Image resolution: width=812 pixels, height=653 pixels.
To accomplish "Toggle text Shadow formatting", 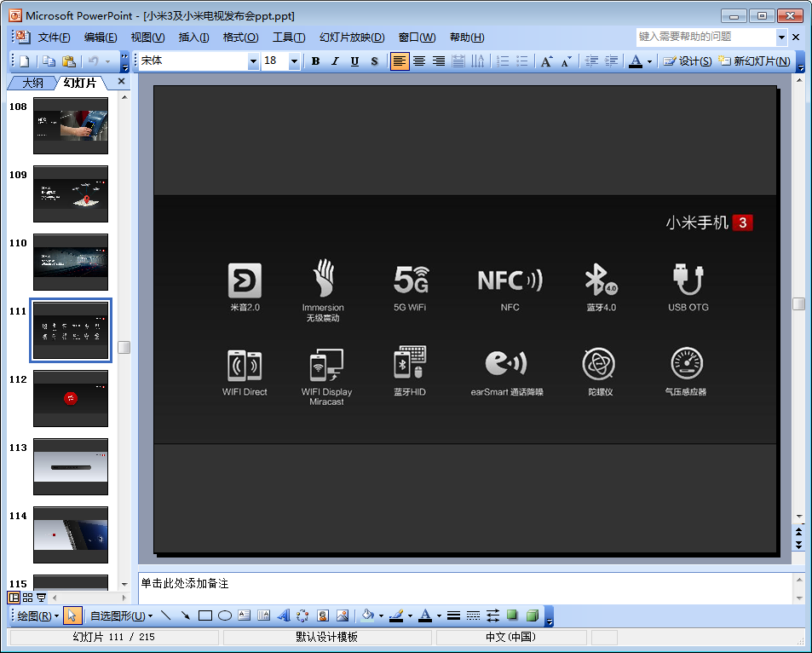I will point(374,61).
